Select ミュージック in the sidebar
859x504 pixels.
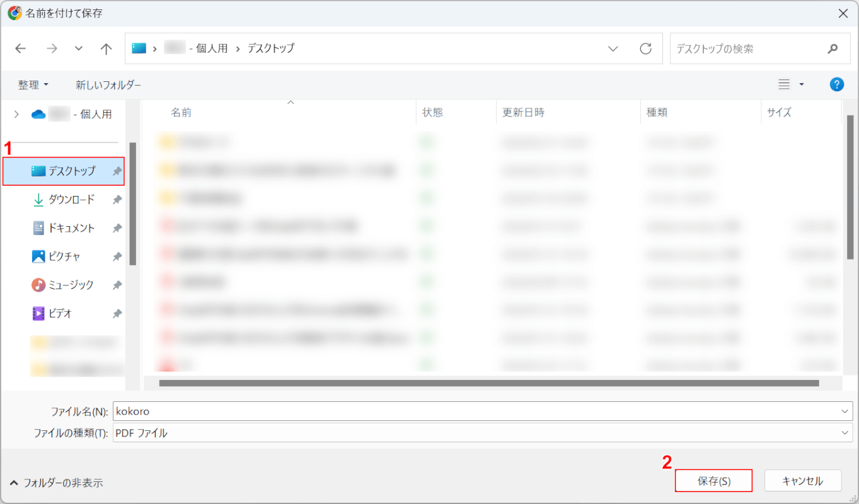[64, 285]
